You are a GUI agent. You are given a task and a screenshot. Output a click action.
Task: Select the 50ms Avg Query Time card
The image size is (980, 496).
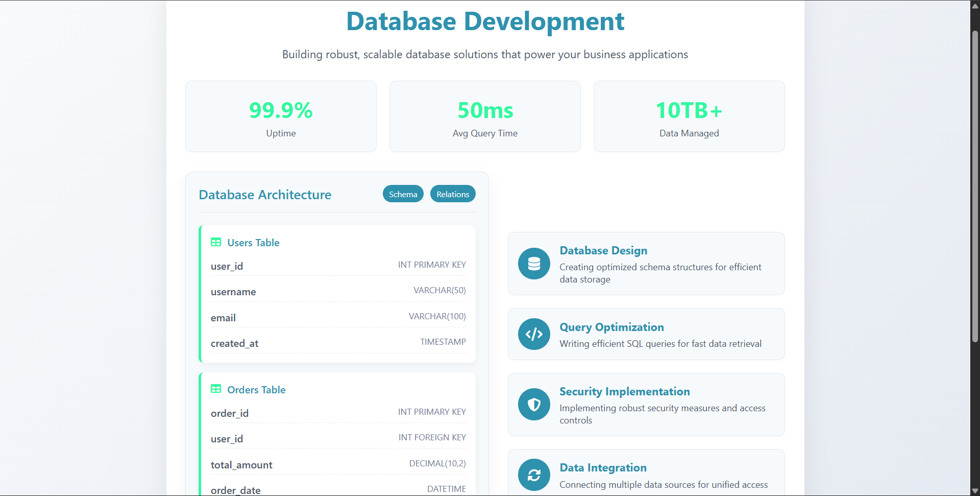pos(484,116)
